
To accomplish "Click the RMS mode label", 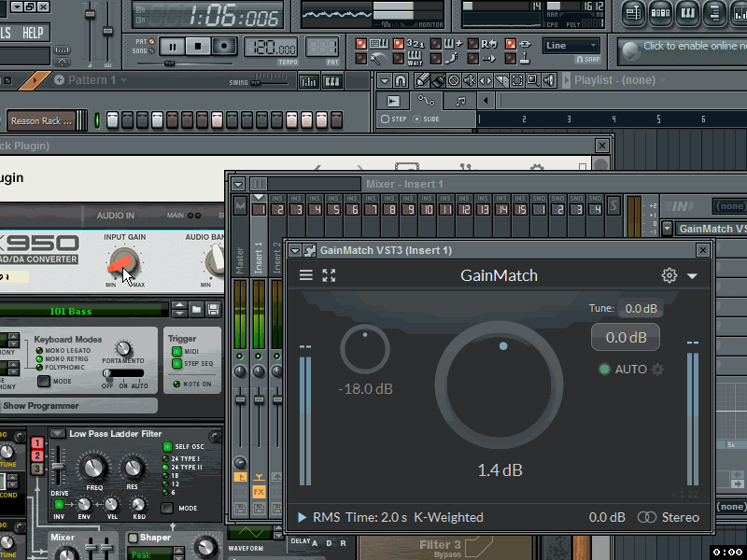I will point(326,517).
